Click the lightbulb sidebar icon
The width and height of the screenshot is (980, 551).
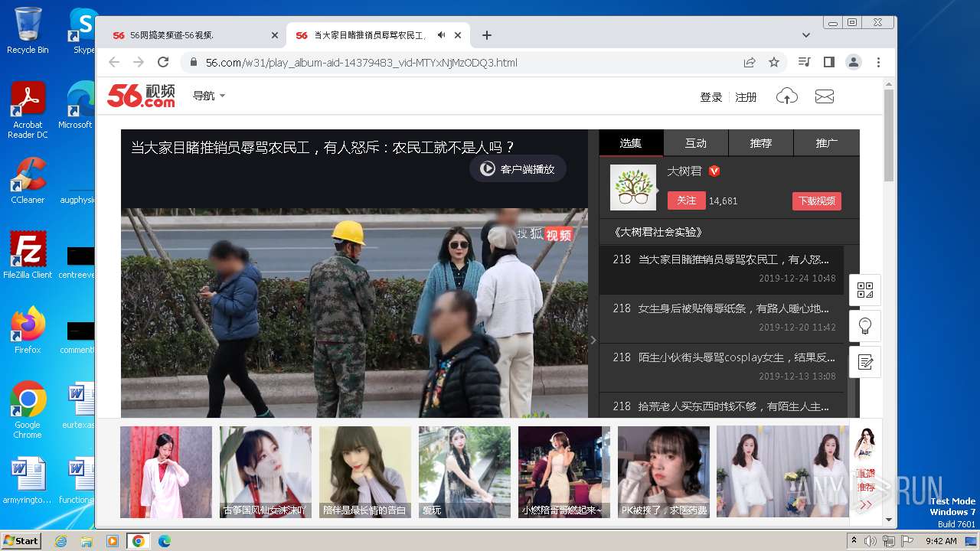tap(865, 326)
